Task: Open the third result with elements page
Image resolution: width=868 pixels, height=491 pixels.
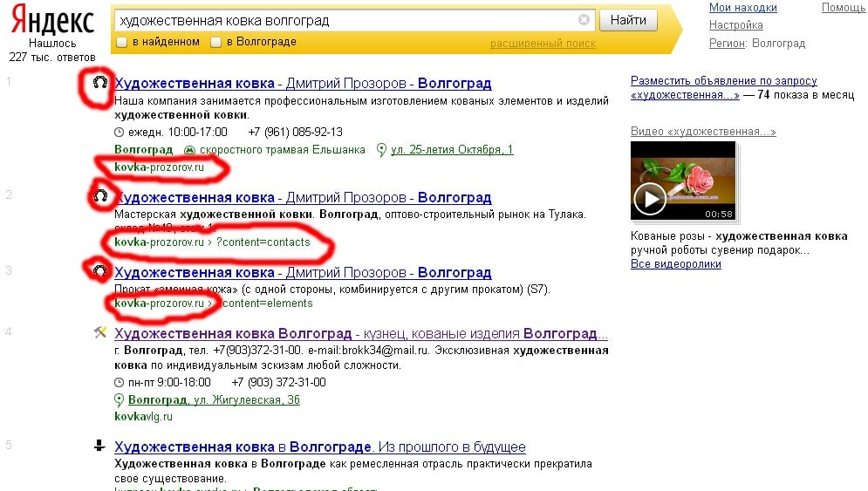Action: coord(303,272)
